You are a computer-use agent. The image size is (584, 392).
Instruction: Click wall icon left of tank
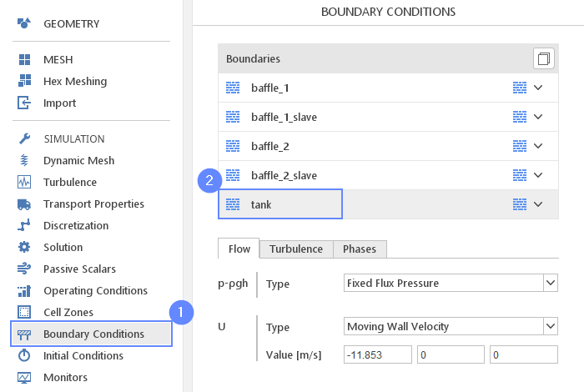233,204
